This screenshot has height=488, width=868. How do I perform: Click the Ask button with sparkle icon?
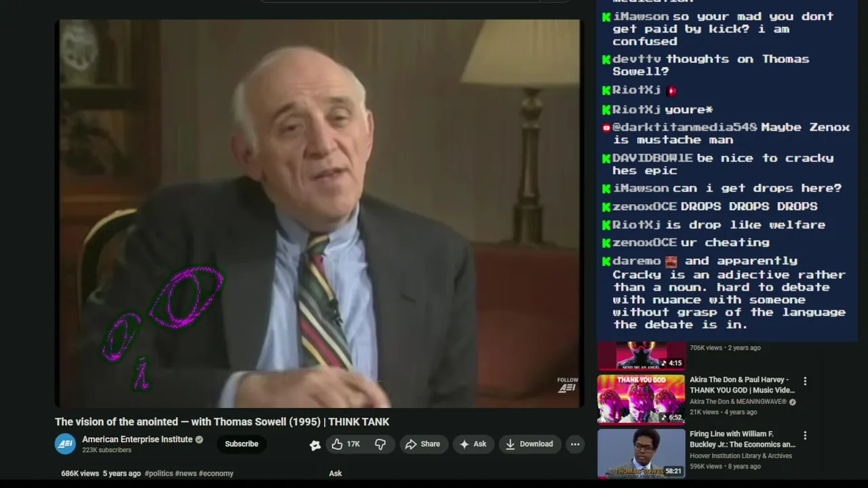(x=473, y=444)
